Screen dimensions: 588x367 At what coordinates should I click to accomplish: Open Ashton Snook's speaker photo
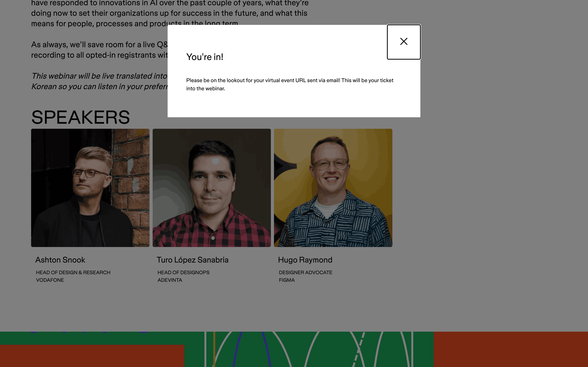coord(90,188)
